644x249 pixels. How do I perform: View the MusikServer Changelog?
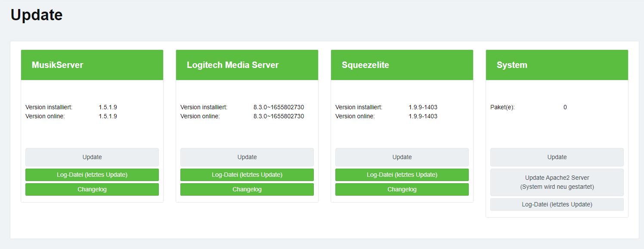coord(92,189)
